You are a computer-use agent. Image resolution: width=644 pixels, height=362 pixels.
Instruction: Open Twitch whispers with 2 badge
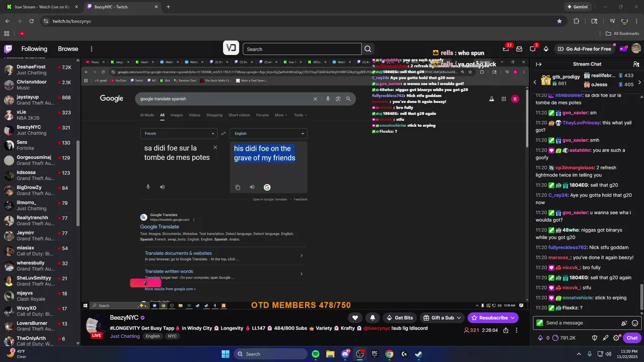(x=533, y=49)
